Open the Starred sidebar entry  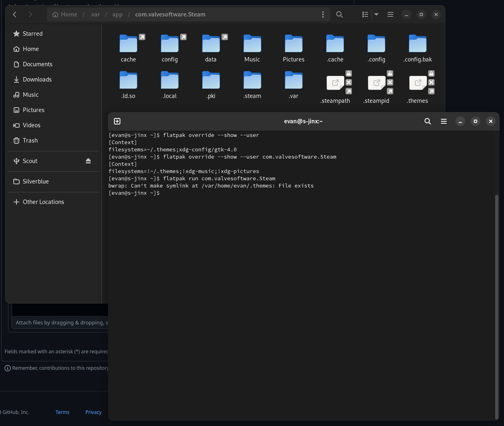(x=32, y=33)
